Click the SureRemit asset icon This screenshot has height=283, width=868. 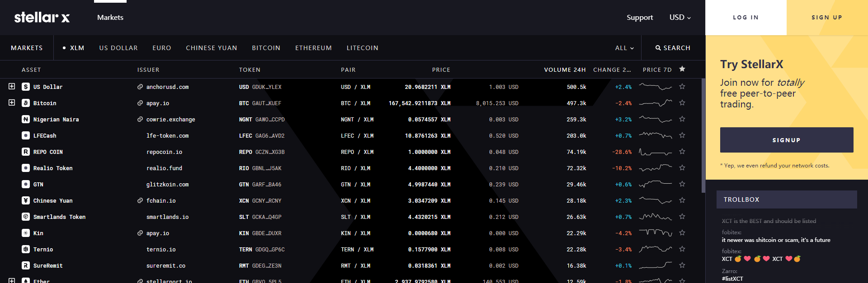point(26,265)
